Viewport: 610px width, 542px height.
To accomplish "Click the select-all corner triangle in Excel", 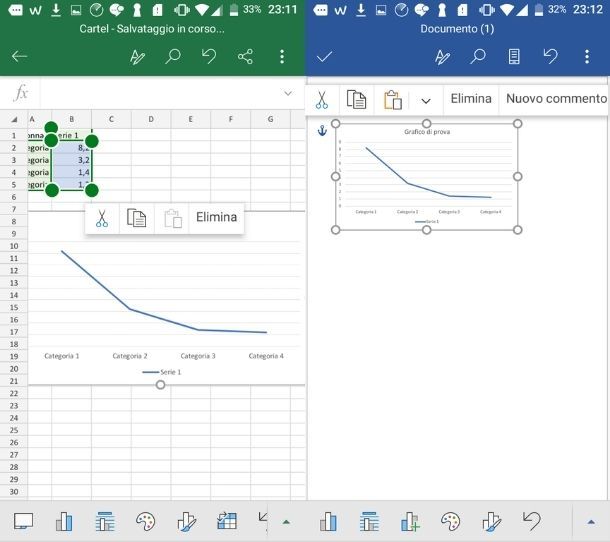I will [14, 119].
